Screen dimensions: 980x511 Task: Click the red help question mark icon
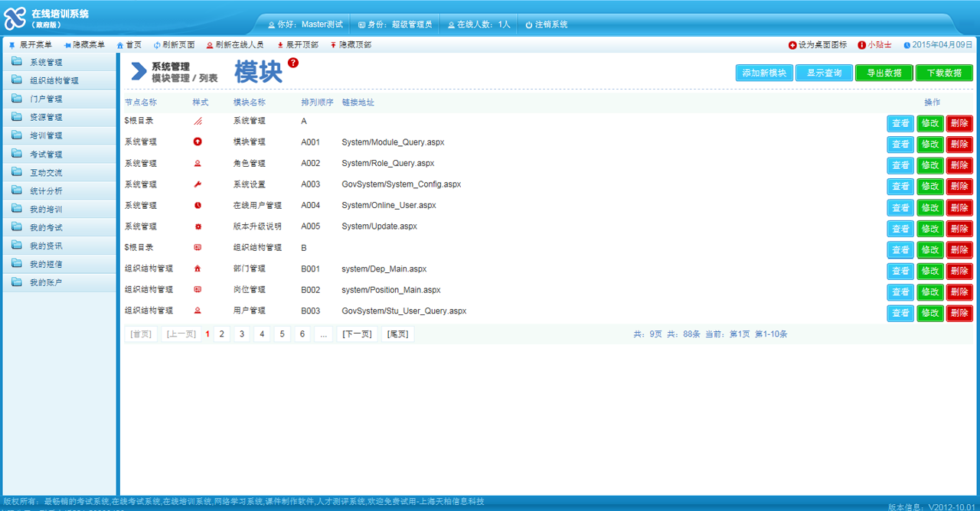(293, 63)
